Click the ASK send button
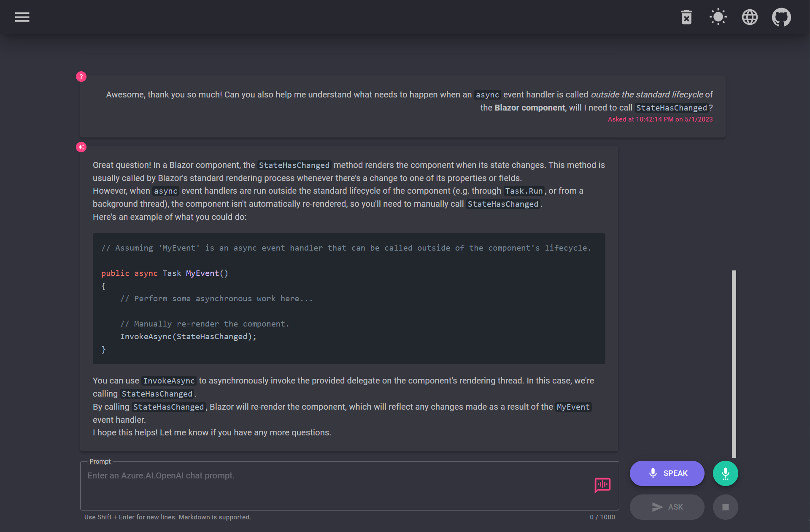This screenshot has height=532, width=810. pos(667,507)
